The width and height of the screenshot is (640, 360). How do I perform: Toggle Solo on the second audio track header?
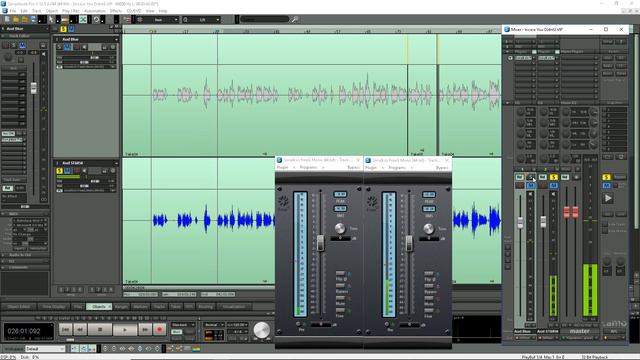tap(60, 171)
